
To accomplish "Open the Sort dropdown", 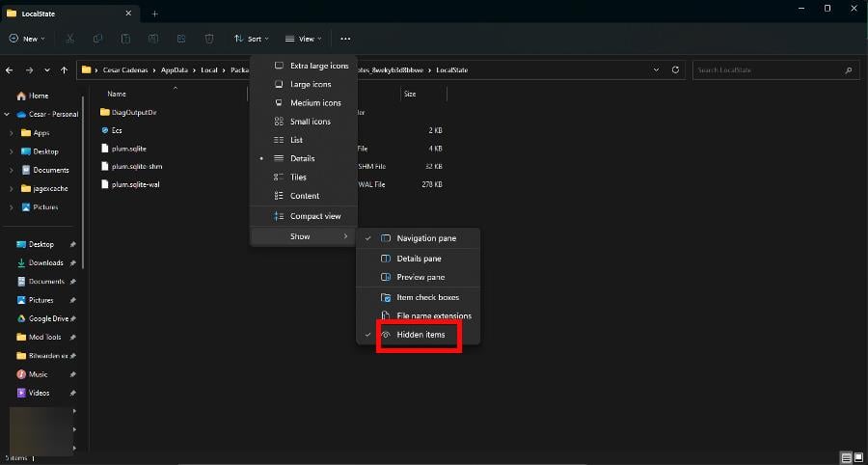I will point(253,39).
